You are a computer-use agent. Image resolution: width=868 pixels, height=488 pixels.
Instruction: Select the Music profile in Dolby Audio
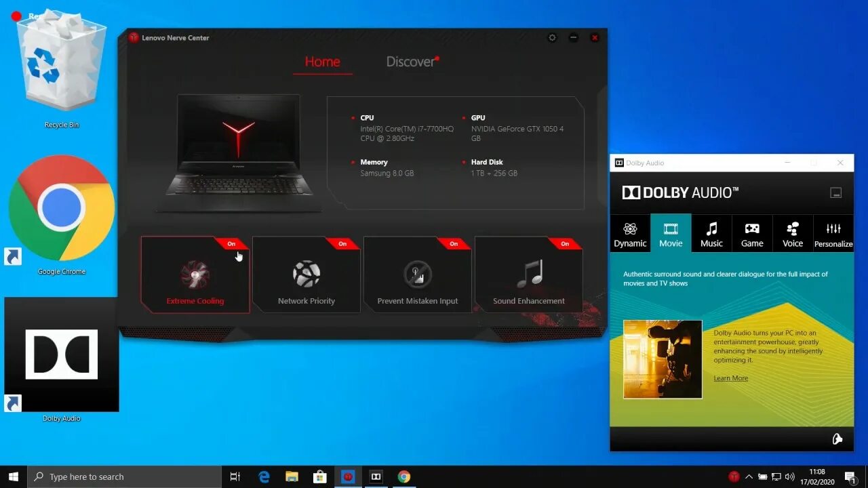click(x=711, y=233)
